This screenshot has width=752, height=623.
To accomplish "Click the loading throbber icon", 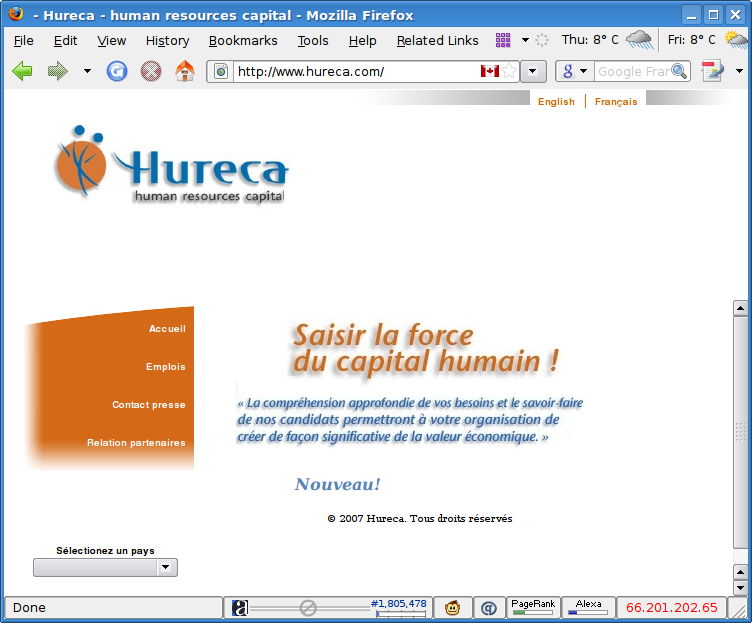I will [542, 40].
